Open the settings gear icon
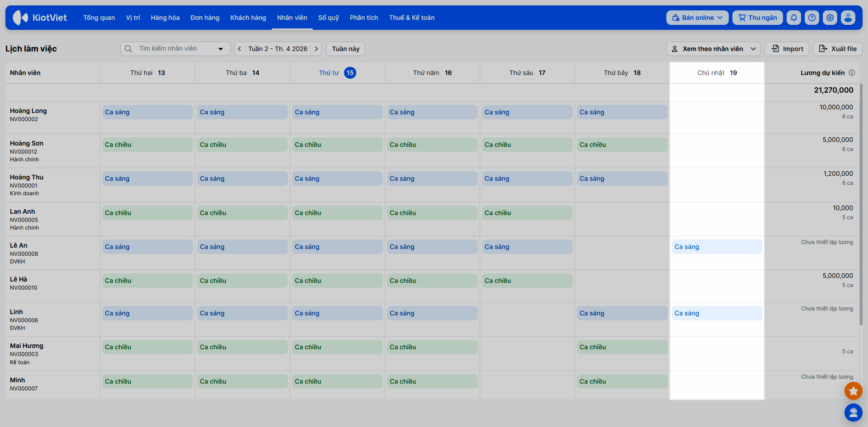Viewport: 868px width, 427px height. pyautogui.click(x=830, y=18)
